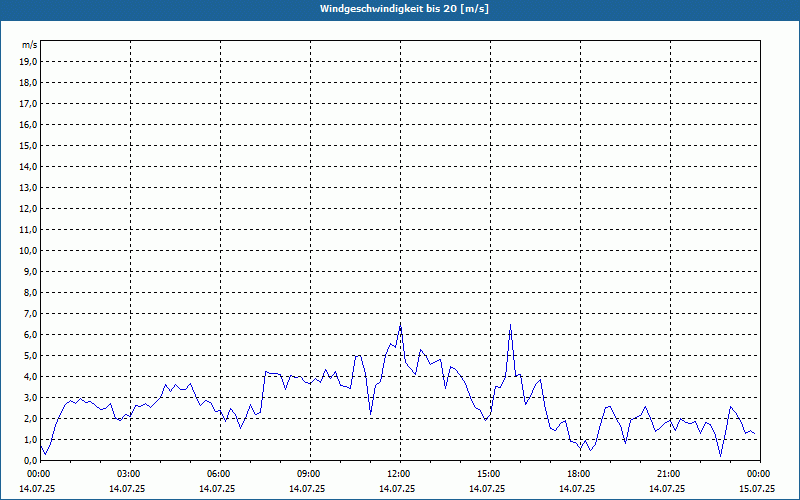Click the sharp wind peak after 15:00
The height and width of the screenshot is (500, 800).
coord(510,325)
